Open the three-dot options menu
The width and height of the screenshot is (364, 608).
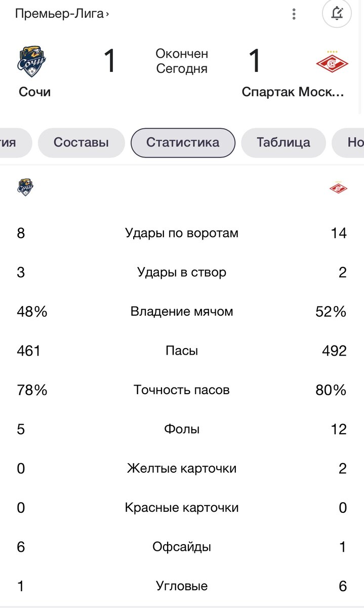(x=294, y=14)
